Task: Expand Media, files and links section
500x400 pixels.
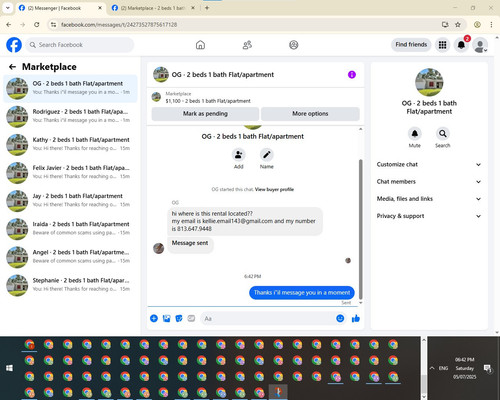Action: [429, 199]
